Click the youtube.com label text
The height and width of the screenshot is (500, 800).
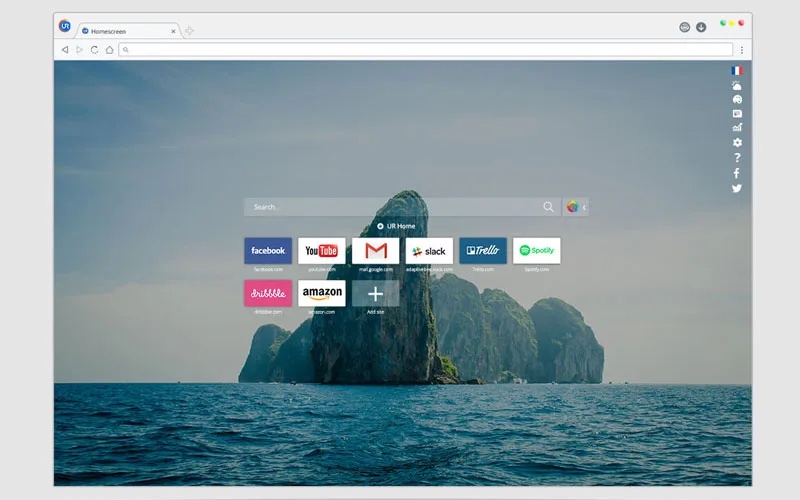click(321, 269)
